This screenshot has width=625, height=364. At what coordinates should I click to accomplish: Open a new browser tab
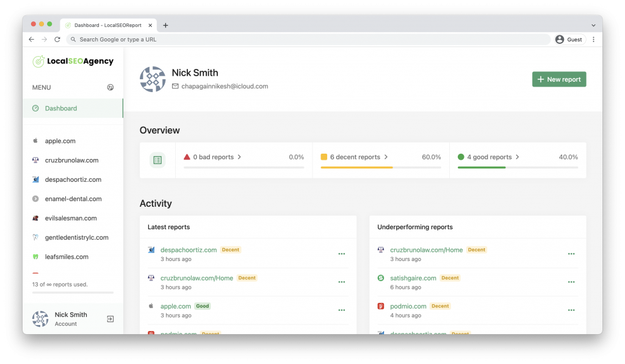click(165, 25)
